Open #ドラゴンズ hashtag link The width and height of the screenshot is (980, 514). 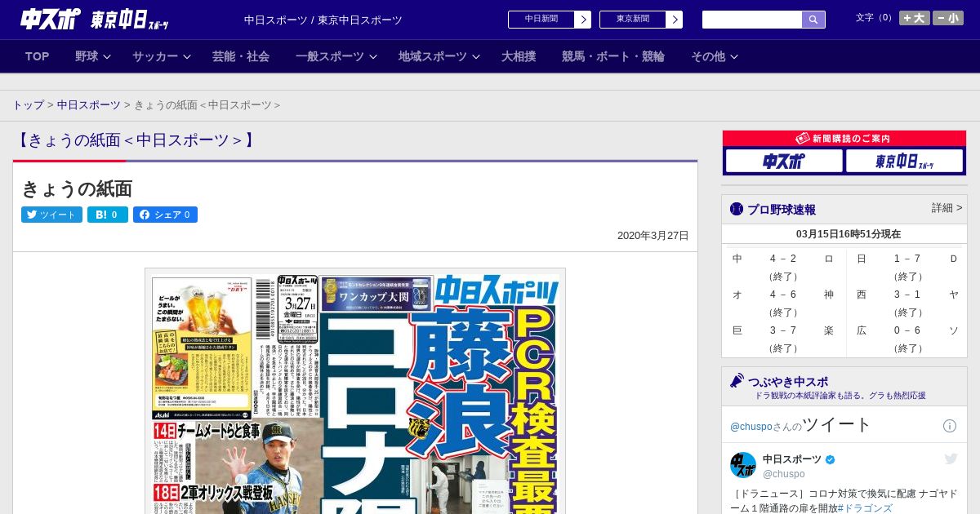pos(865,508)
